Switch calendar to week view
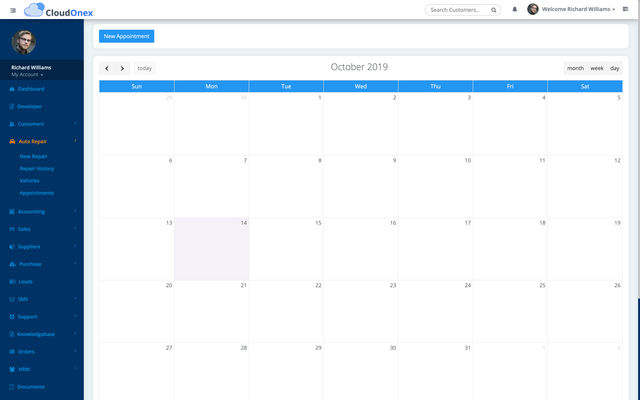Viewport: 640px width, 400px height. 597,68
